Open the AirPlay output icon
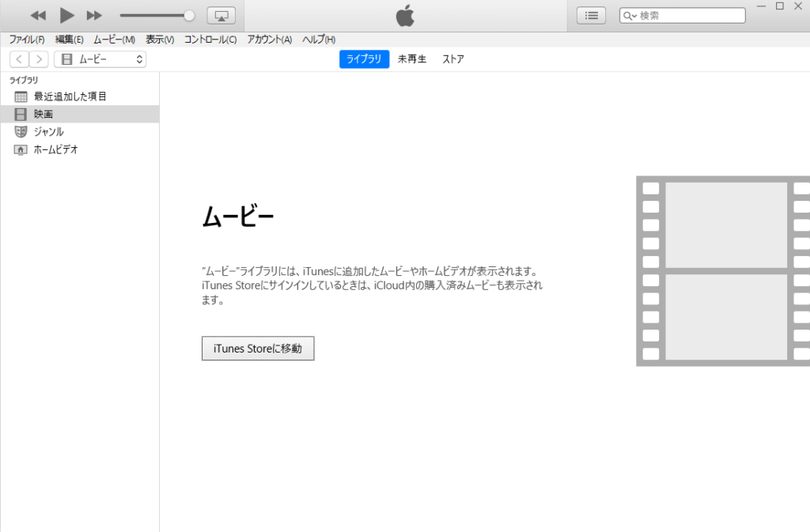This screenshot has width=810, height=532. coord(221,16)
